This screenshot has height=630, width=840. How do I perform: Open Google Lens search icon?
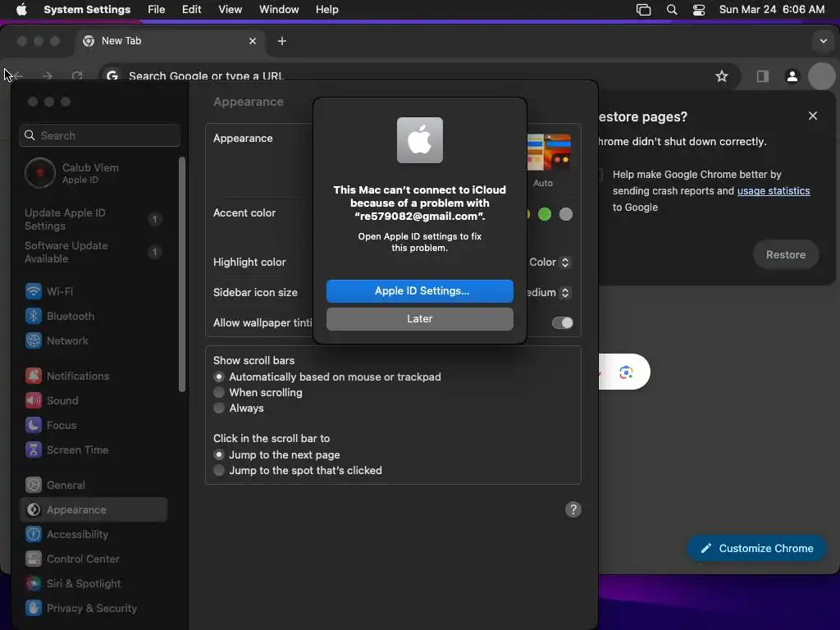tap(626, 372)
